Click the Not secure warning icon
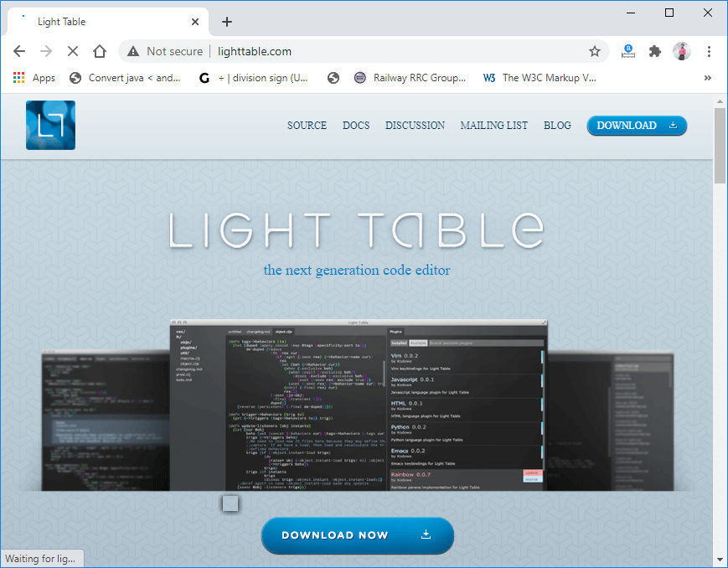The height and width of the screenshot is (568, 728). (x=133, y=51)
